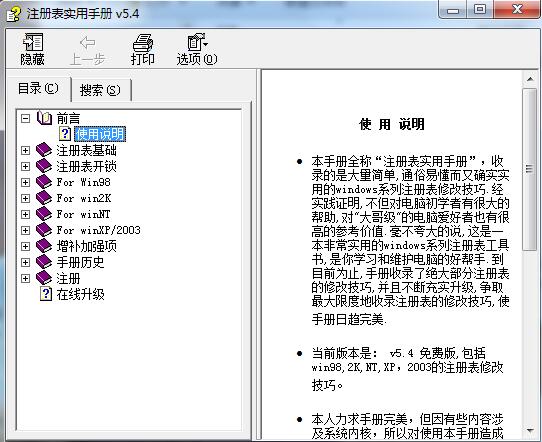The image size is (542, 442).
Task: Click the 使用 说明 heading in the content
Action: click(392, 124)
